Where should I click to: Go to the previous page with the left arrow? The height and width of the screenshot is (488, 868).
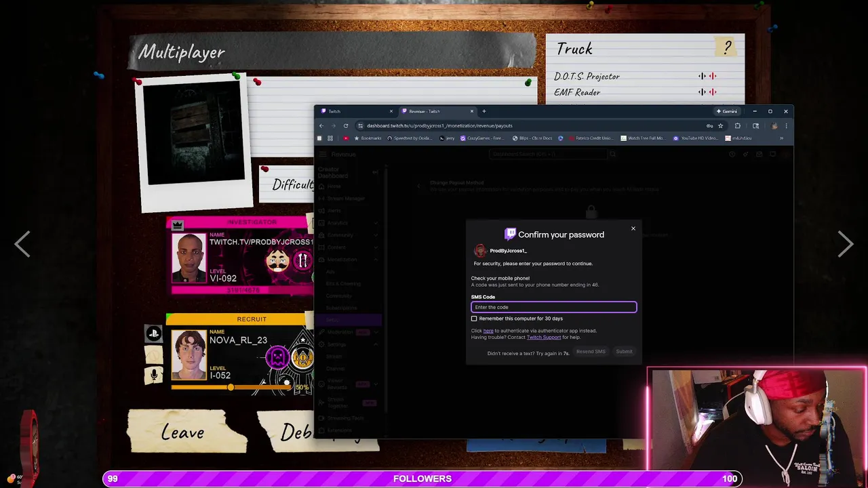pyautogui.click(x=22, y=243)
